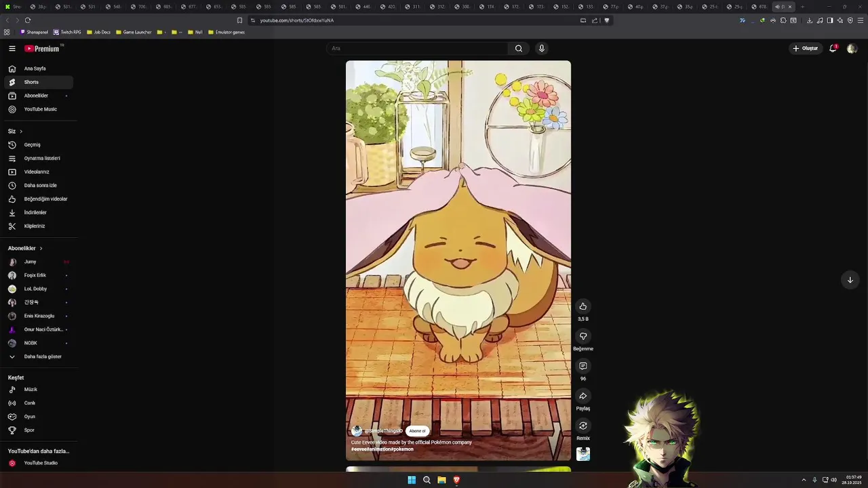Click the share icon in address bar
This screenshot has height=488, width=868.
click(595, 20)
